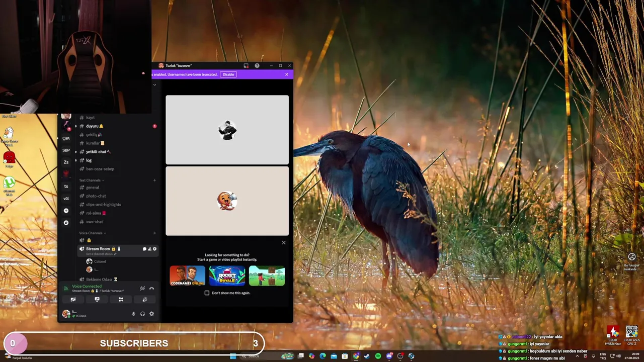Add a server plus icon
This screenshot has width=644, height=362.
(66, 211)
